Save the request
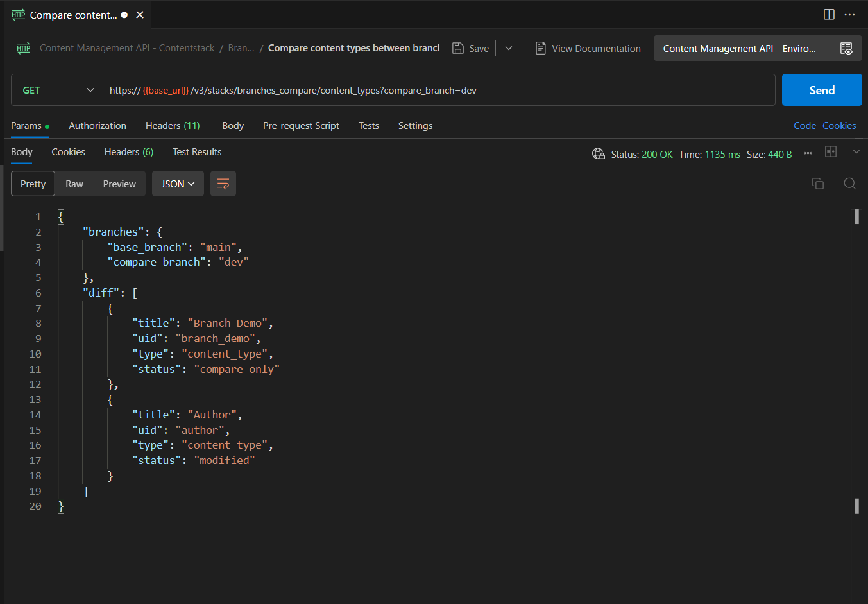The width and height of the screenshot is (868, 604). [470, 48]
